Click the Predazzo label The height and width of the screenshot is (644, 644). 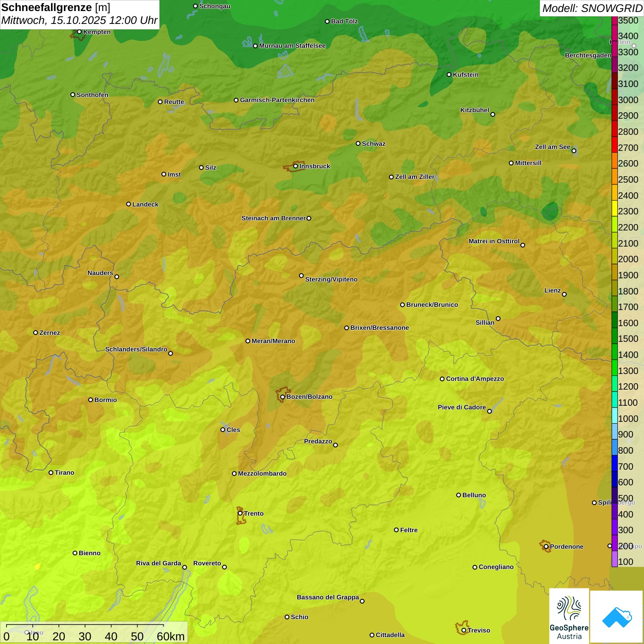pos(318,441)
